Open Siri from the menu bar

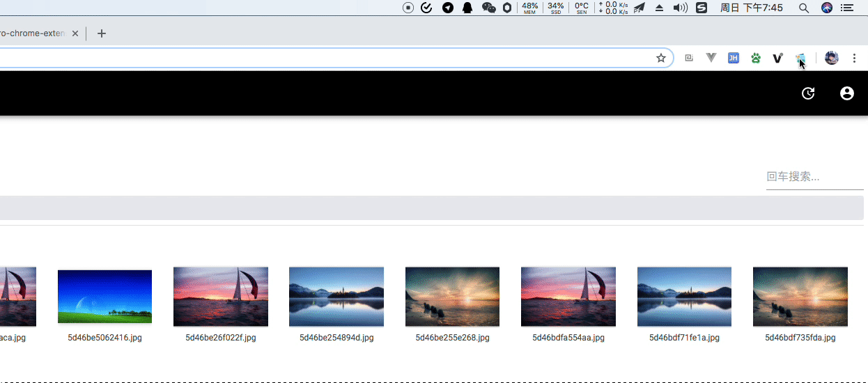point(827,8)
